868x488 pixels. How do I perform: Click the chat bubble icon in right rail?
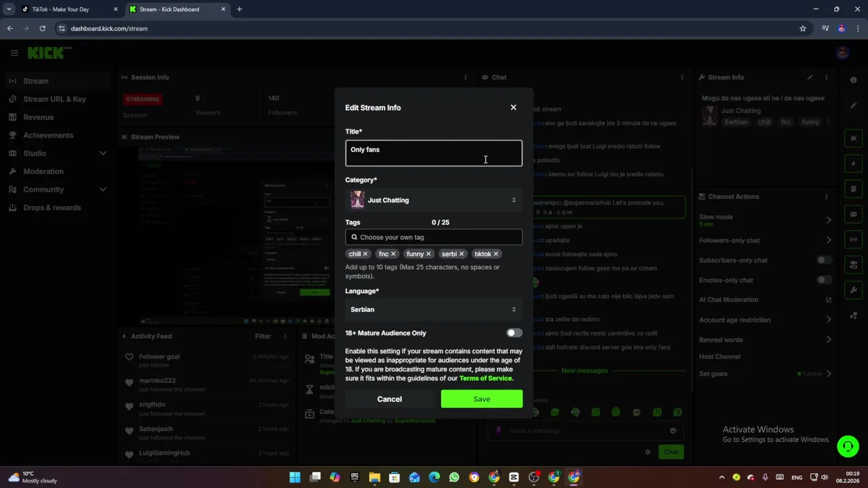(x=854, y=214)
